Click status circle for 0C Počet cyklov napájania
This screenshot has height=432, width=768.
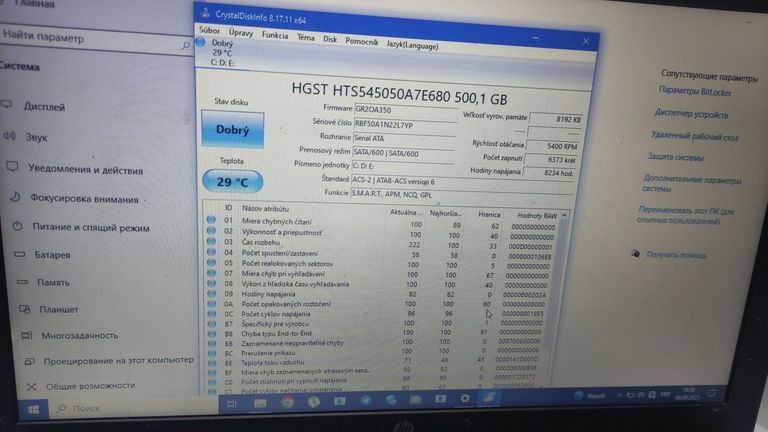point(212,313)
